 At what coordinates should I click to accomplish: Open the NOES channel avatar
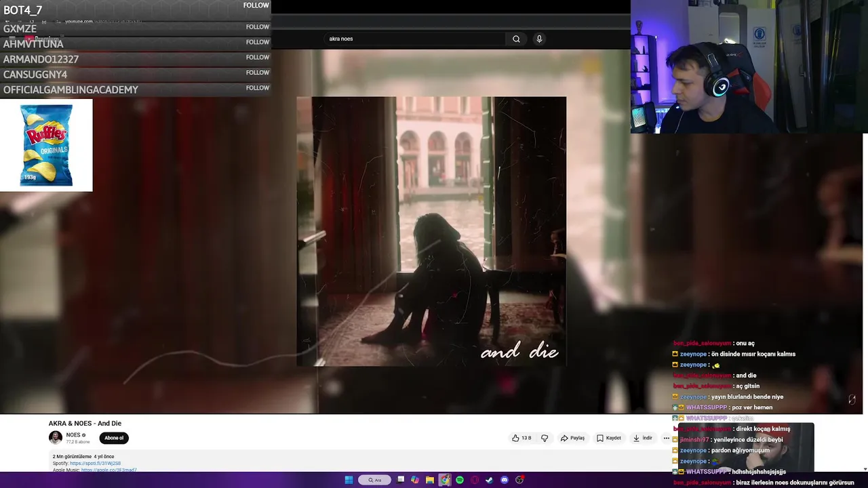coord(56,438)
